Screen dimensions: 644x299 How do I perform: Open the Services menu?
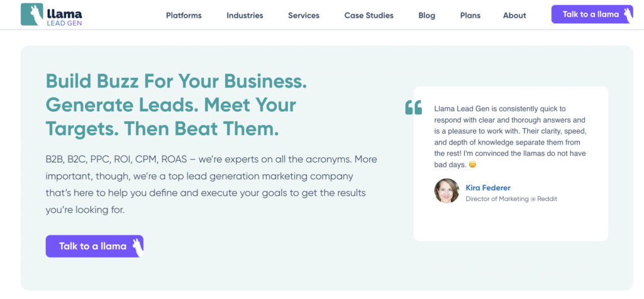point(304,16)
